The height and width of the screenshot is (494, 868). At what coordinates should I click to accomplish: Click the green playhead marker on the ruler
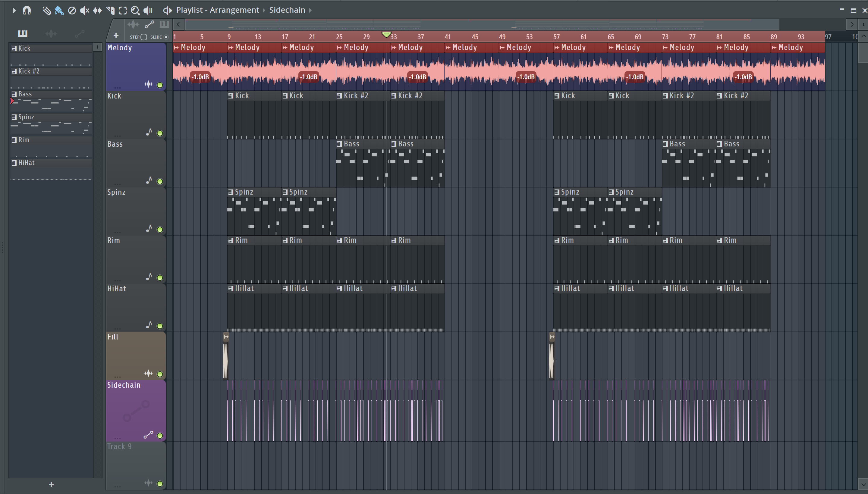pyautogui.click(x=386, y=35)
